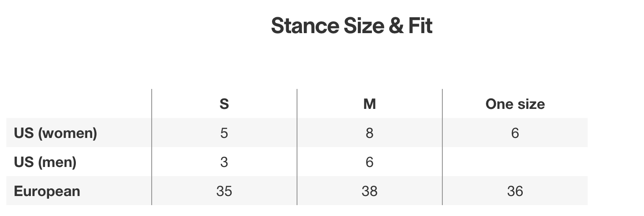The width and height of the screenshot is (644, 216).
Task: Click US women size S value 5
Action: click(x=224, y=133)
